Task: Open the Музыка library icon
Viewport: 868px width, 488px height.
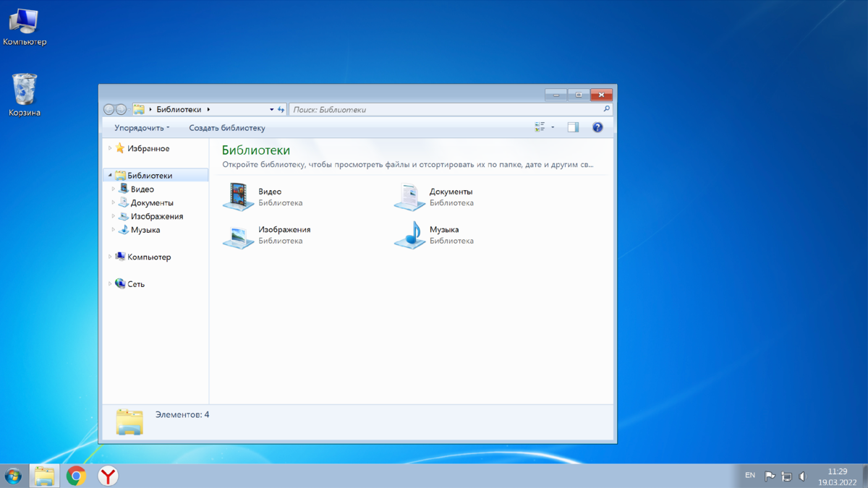Action: click(x=409, y=235)
